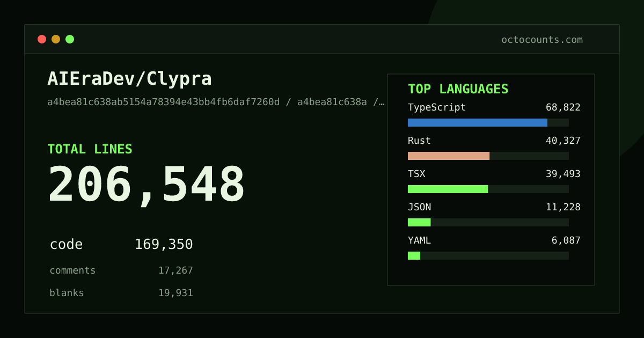The image size is (644, 338).
Task: Click the 206,548 total count
Action: 147,185
